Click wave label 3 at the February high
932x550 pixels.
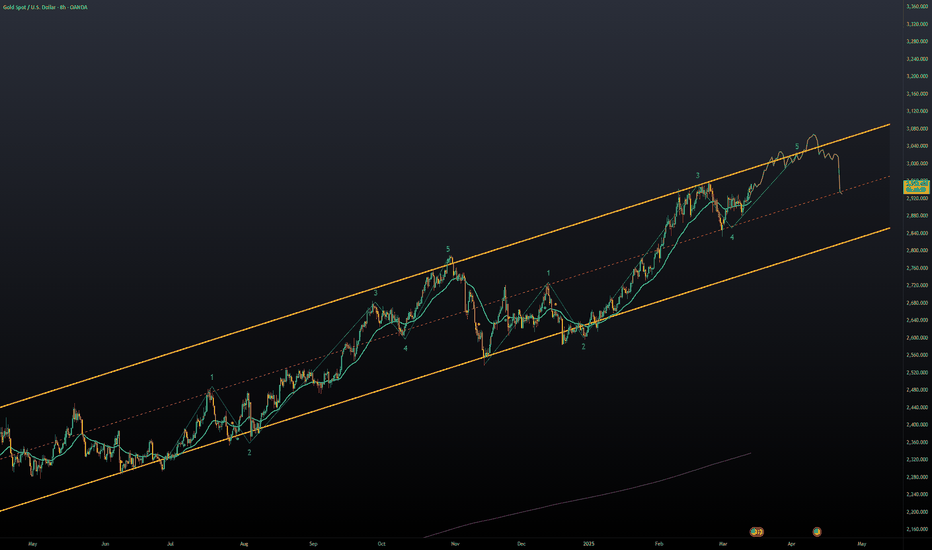pos(698,176)
